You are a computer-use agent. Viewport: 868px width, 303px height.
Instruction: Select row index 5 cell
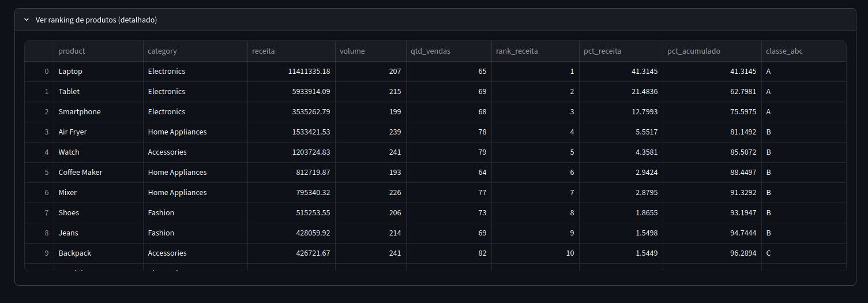click(39, 173)
